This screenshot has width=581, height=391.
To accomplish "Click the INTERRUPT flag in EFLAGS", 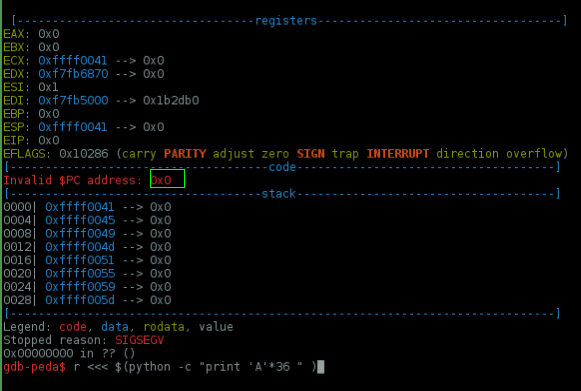I will [398, 154].
